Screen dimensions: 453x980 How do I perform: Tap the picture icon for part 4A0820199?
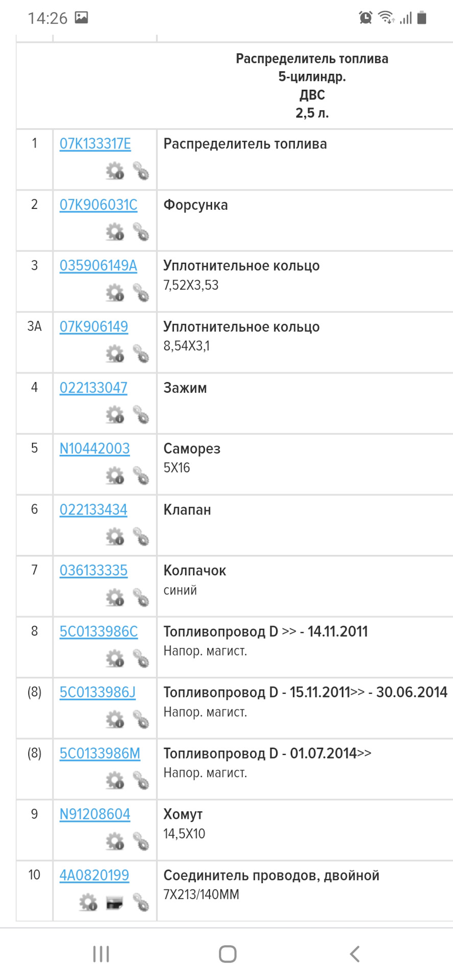click(115, 902)
